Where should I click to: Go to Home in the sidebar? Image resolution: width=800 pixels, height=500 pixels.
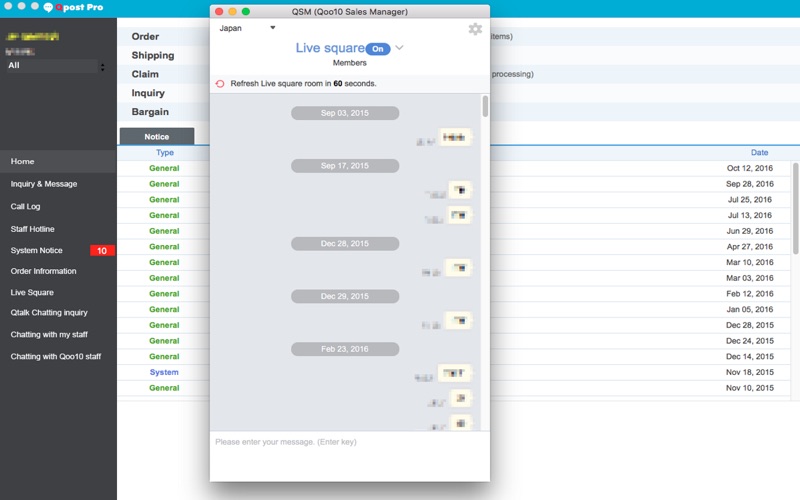click(58, 161)
